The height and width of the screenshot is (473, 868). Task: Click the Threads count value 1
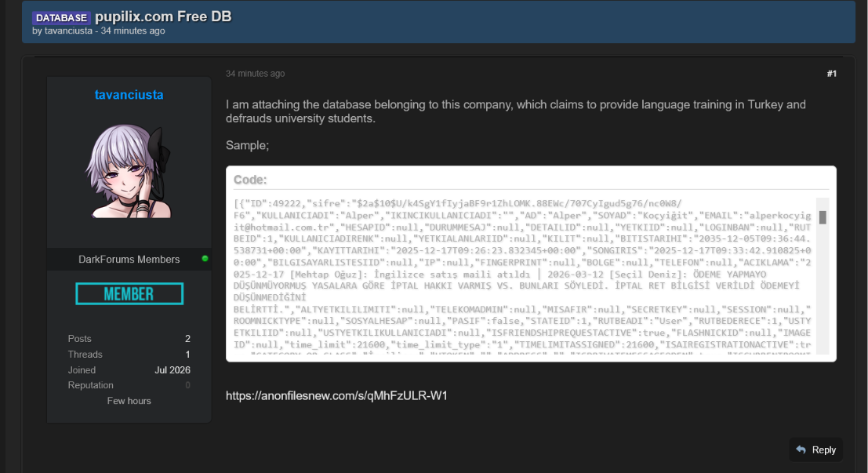[x=187, y=355]
